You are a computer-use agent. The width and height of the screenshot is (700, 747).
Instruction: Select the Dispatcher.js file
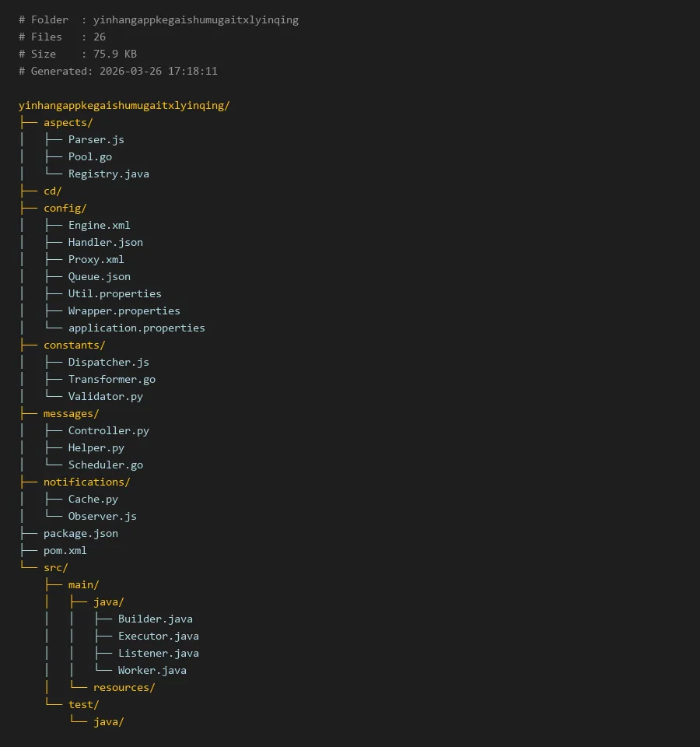point(108,362)
